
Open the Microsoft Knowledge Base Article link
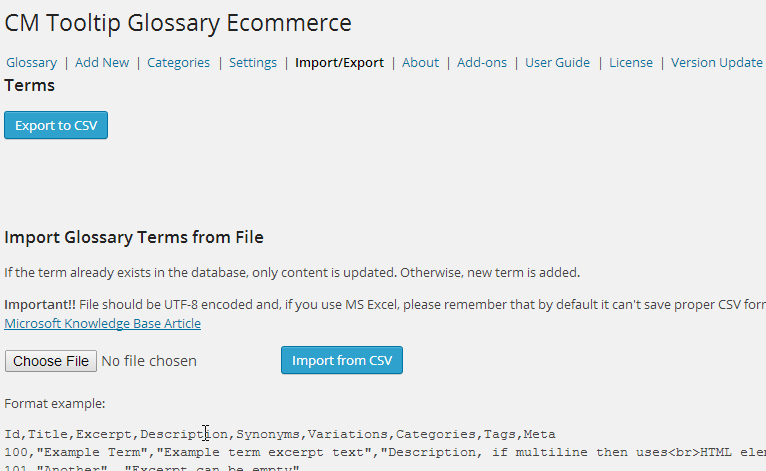pyautogui.click(x=103, y=323)
